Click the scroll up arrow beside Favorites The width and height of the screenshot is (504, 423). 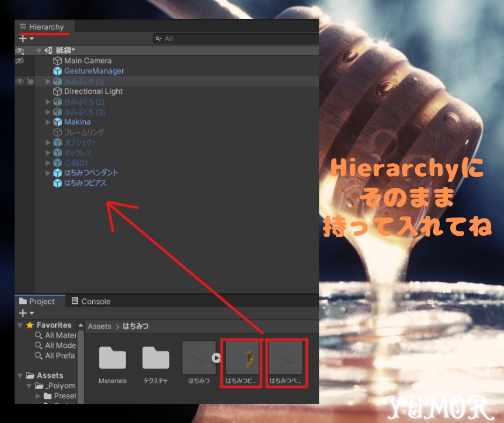(80, 325)
